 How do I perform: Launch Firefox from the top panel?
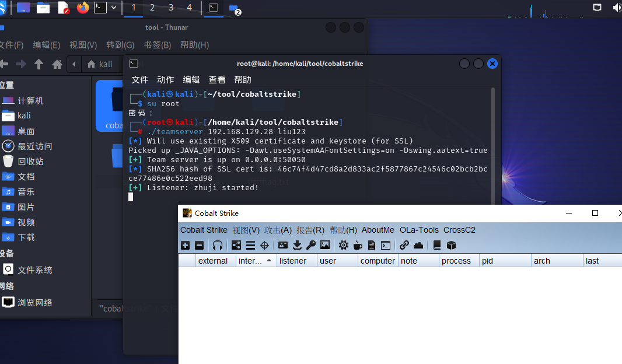[82, 8]
